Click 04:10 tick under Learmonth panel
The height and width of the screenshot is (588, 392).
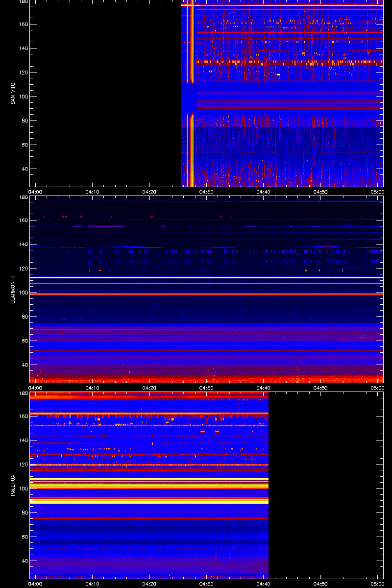click(x=92, y=388)
